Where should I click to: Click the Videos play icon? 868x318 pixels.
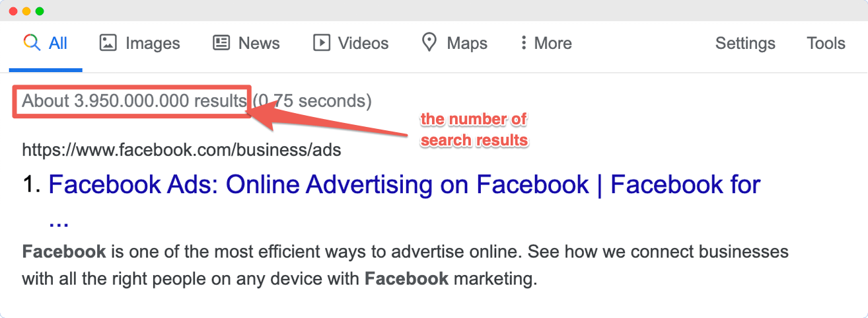(321, 43)
